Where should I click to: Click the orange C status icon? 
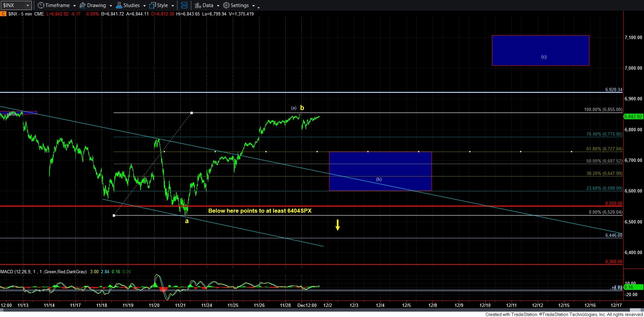coord(3,14)
